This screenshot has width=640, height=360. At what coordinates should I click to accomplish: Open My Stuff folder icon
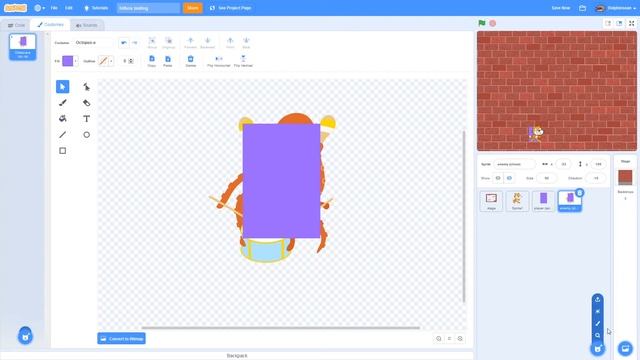(582, 8)
